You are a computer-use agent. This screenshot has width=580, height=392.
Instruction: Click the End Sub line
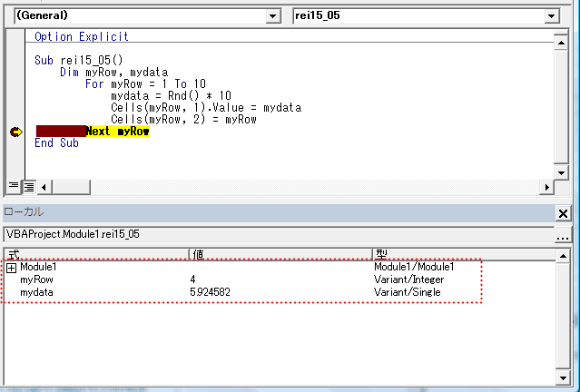coord(56,143)
